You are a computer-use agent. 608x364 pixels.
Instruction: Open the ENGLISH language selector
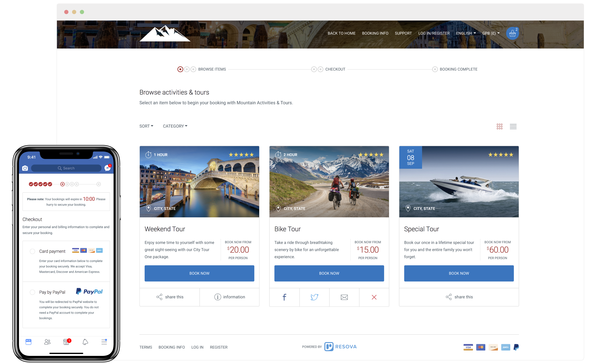tap(466, 33)
